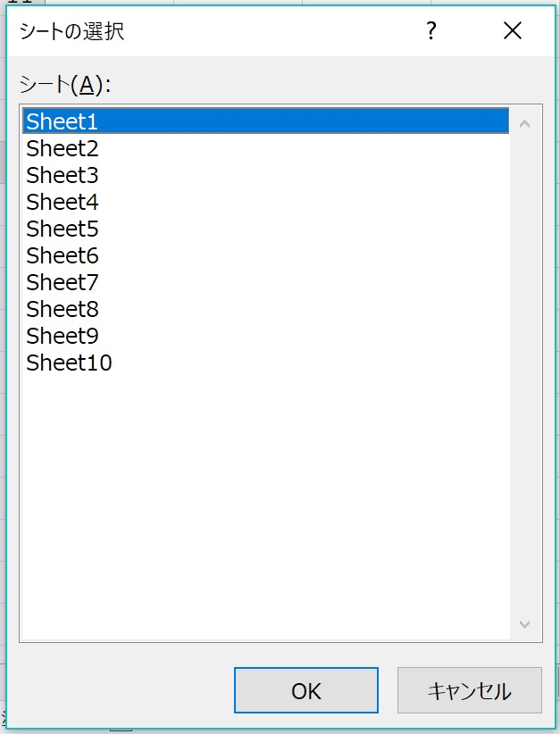Pick Sheet3 in the sheet list
Image resolution: width=560 pixels, height=734 pixels.
pyautogui.click(x=62, y=175)
